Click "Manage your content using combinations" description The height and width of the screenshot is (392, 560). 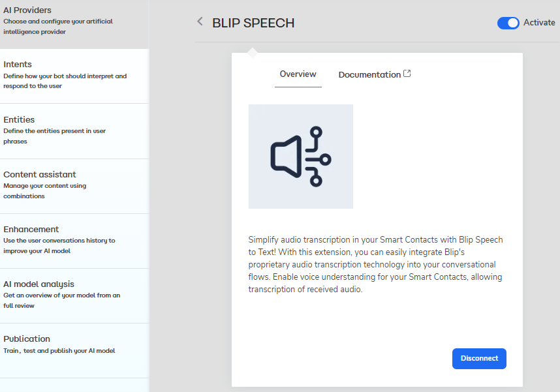[44, 190]
